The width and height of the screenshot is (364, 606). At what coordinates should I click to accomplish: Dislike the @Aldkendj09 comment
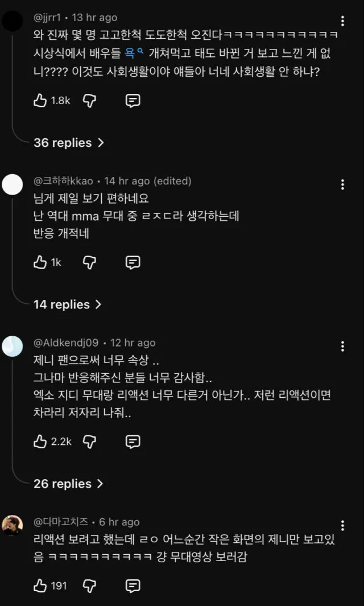[x=90, y=441]
